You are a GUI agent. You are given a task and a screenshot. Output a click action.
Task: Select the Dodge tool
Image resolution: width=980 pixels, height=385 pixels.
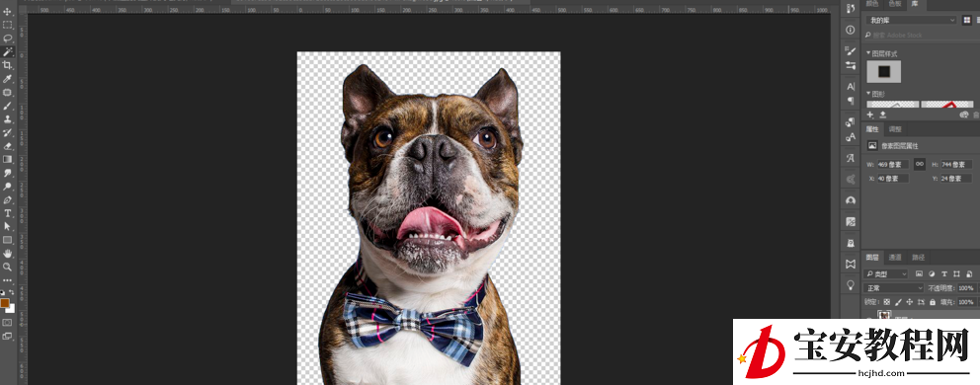click(x=8, y=187)
